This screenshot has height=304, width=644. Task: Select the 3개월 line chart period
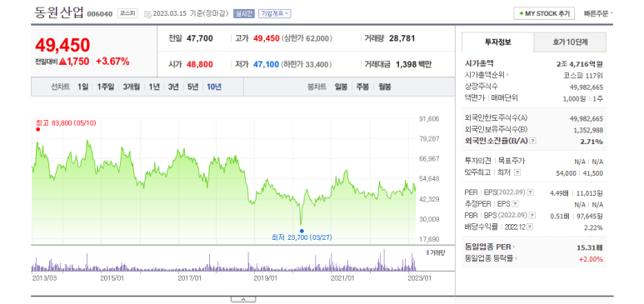[131, 87]
